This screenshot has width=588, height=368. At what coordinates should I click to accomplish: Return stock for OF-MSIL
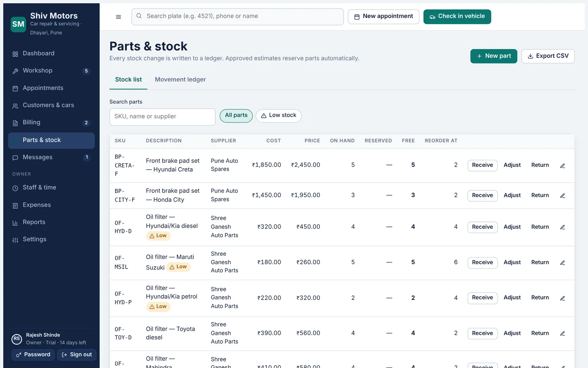click(540, 262)
